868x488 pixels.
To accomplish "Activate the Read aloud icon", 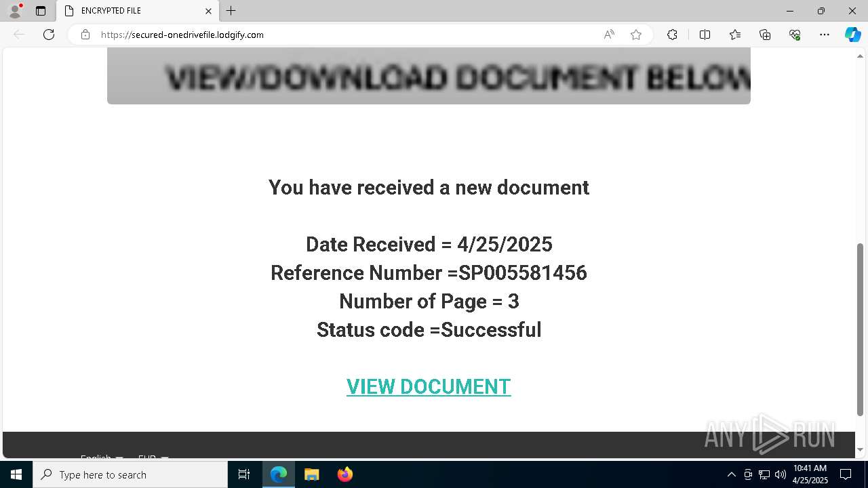I will (609, 35).
